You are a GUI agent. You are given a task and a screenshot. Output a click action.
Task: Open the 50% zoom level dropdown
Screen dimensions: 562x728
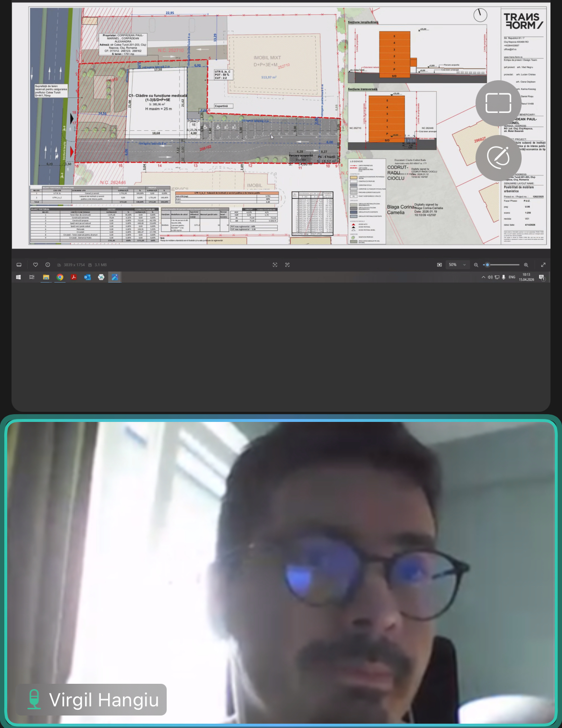point(458,265)
